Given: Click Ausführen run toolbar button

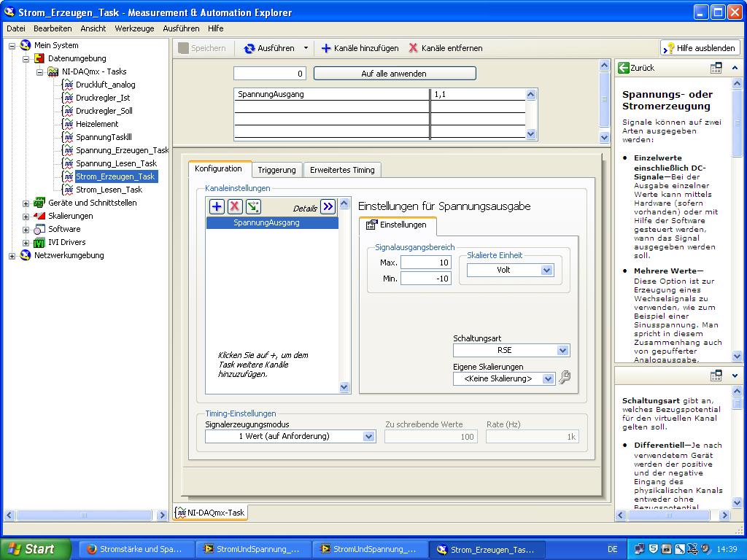Looking at the screenshot, I should (x=270, y=48).
